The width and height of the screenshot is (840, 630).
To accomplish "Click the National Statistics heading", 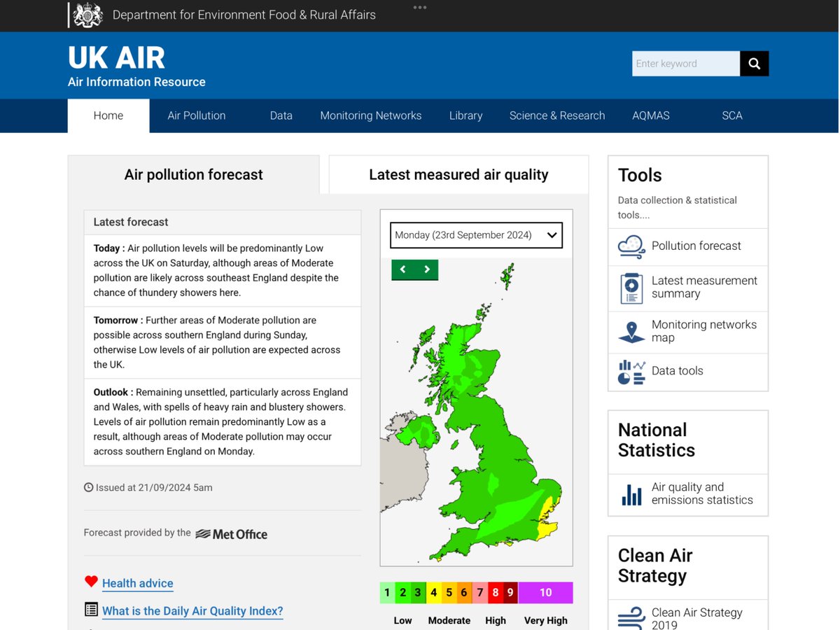I will pyautogui.click(x=657, y=440).
